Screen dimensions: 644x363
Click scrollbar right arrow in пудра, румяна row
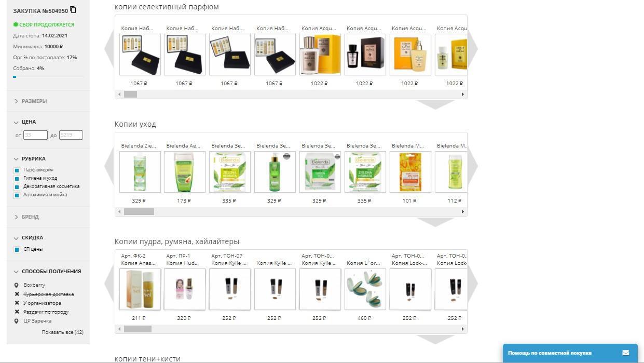coord(463,329)
